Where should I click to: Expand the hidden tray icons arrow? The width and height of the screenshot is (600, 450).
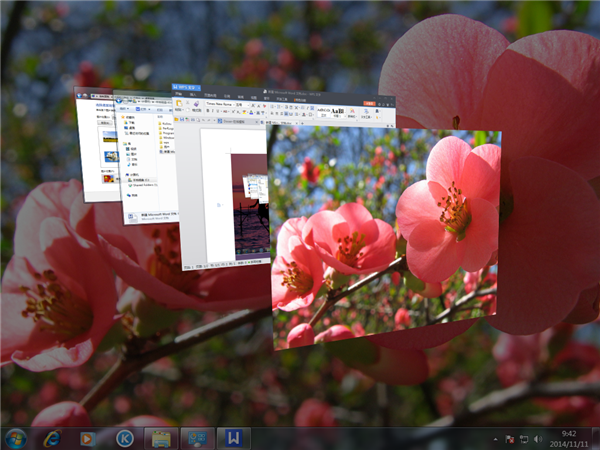click(494, 439)
